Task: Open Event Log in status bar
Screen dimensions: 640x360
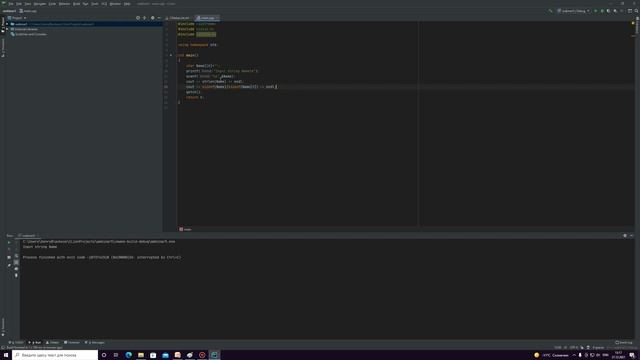Action: pos(624,342)
